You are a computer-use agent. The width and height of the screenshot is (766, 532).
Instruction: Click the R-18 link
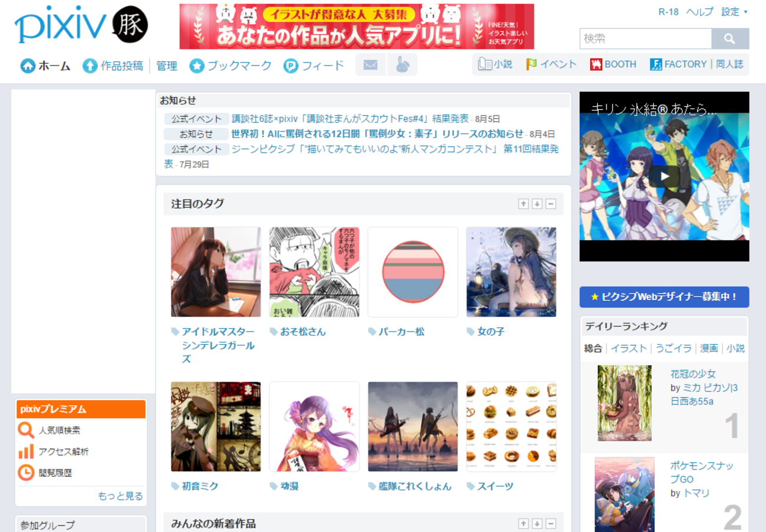click(x=668, y=12)
